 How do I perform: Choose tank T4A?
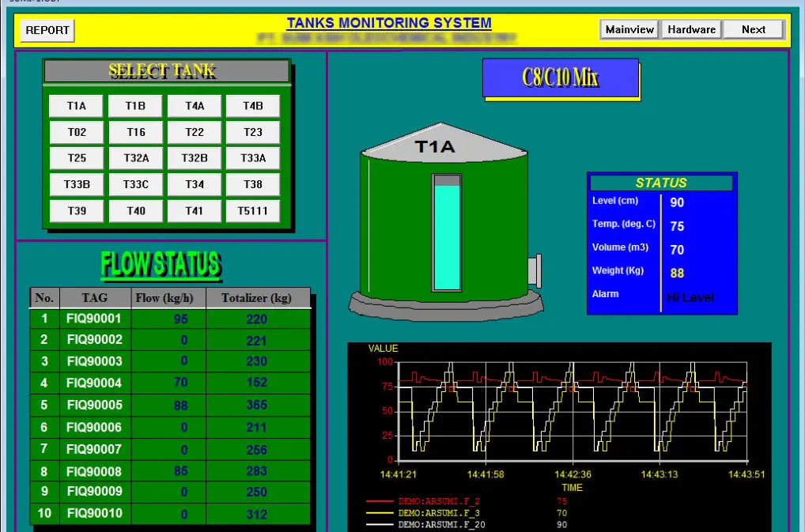195,106
